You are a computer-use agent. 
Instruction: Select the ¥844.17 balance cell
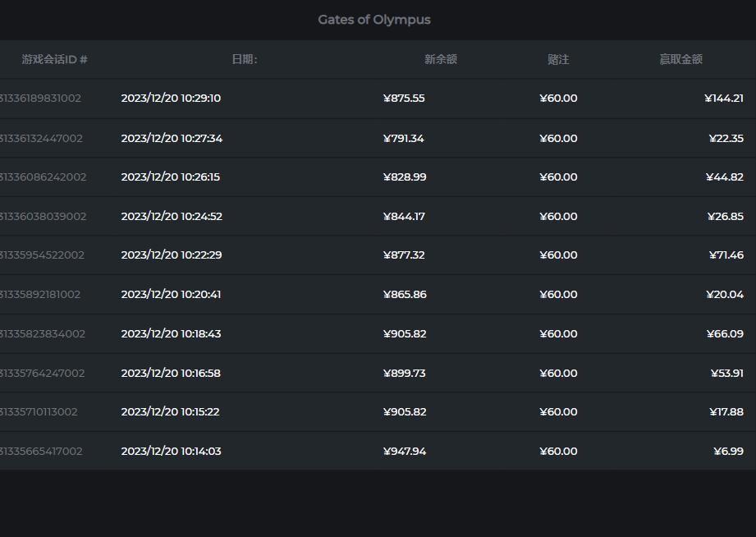click(404, 217)
